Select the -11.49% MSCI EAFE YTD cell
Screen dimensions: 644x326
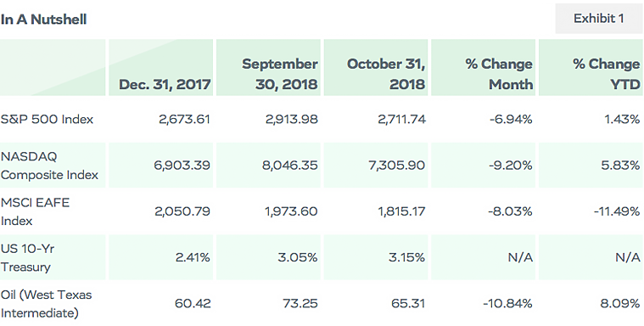(x=617, y=211)
